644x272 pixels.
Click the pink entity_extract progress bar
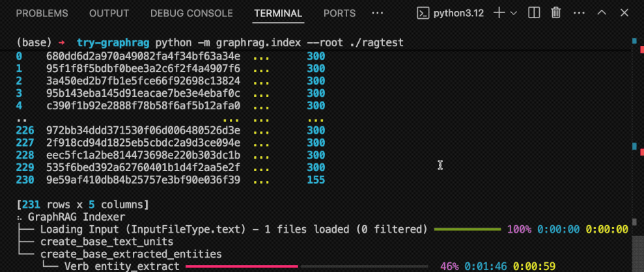click(x=241, y=266)
